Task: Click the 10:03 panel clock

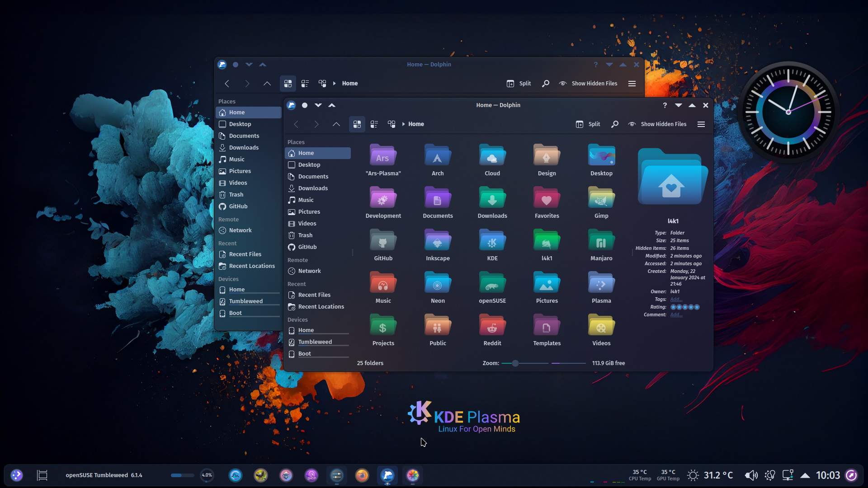Action: [x=828, y=475]
